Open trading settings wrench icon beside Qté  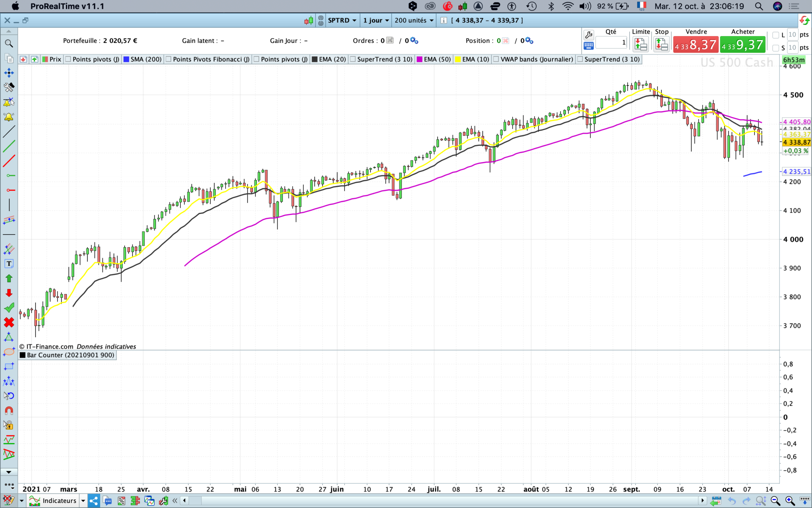point(589,35)
